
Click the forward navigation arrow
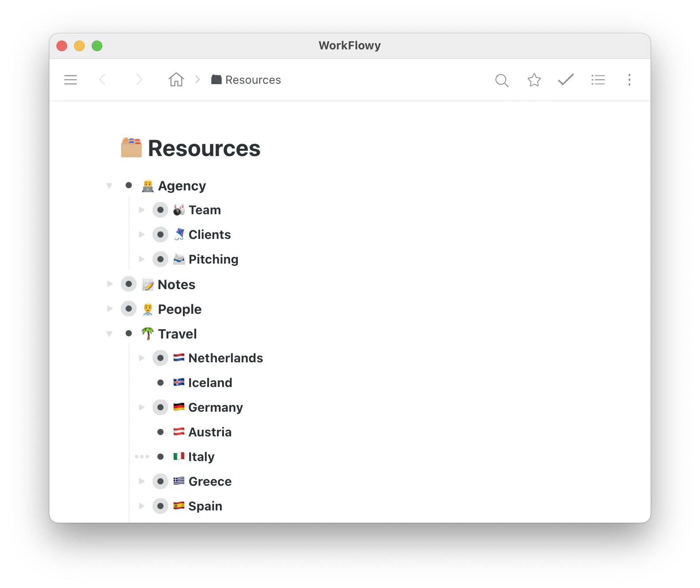[x=139, y=80]
